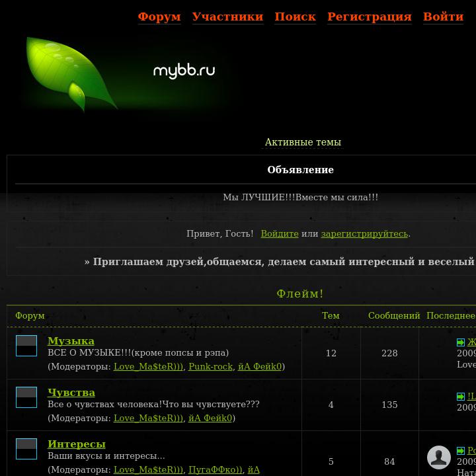Screen dimensions: 476x476
Task: Click the mybb.ru logo text
Action: (x=184, y=71)
